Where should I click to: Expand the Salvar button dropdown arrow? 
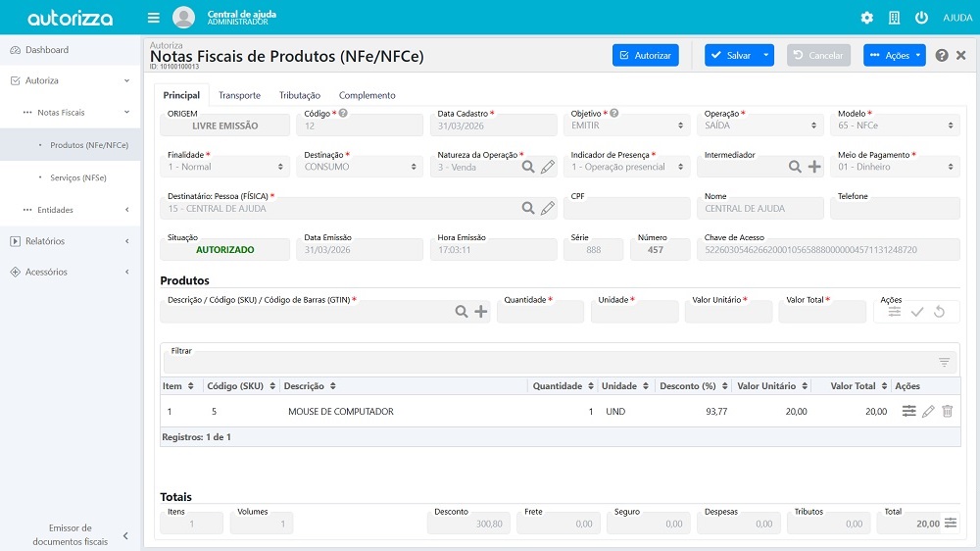tap(766, 56)
